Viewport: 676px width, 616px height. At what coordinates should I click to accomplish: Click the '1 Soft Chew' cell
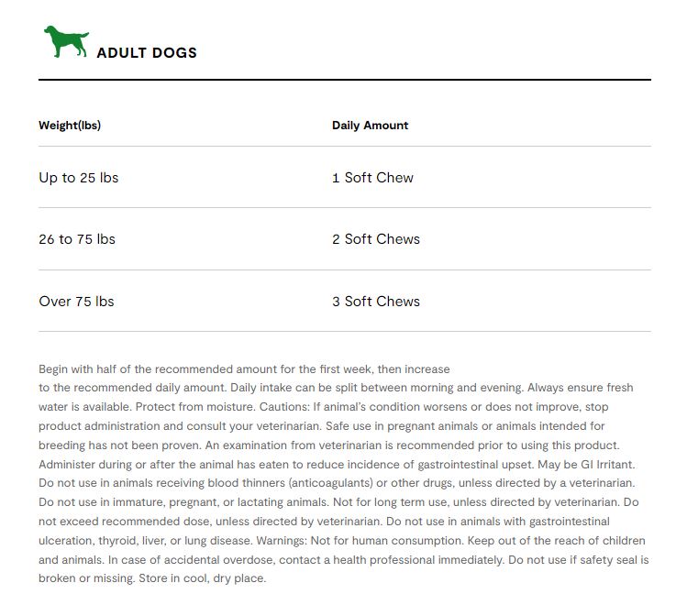[x=372, y=178]
